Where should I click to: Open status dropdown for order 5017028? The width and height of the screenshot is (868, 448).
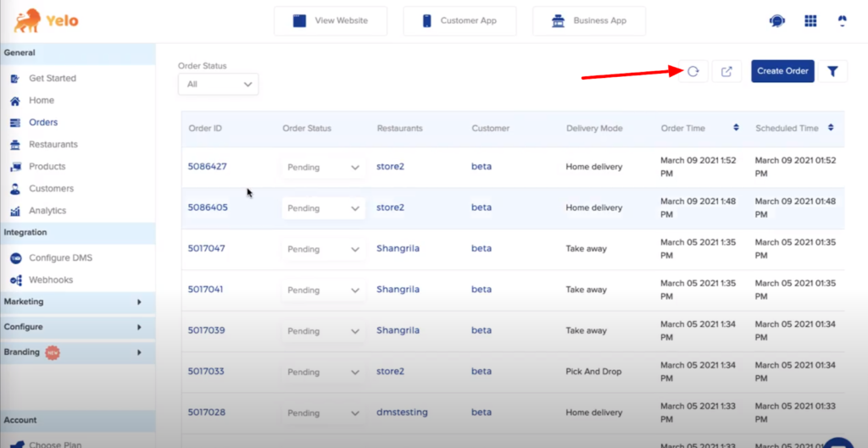point(323,413)
